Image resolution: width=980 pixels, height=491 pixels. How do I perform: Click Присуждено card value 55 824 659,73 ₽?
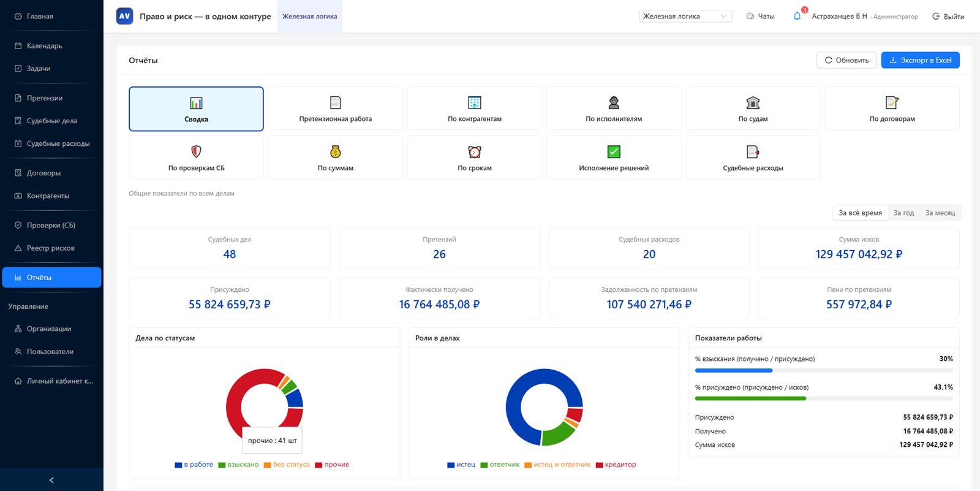click(x=230, y=305)
